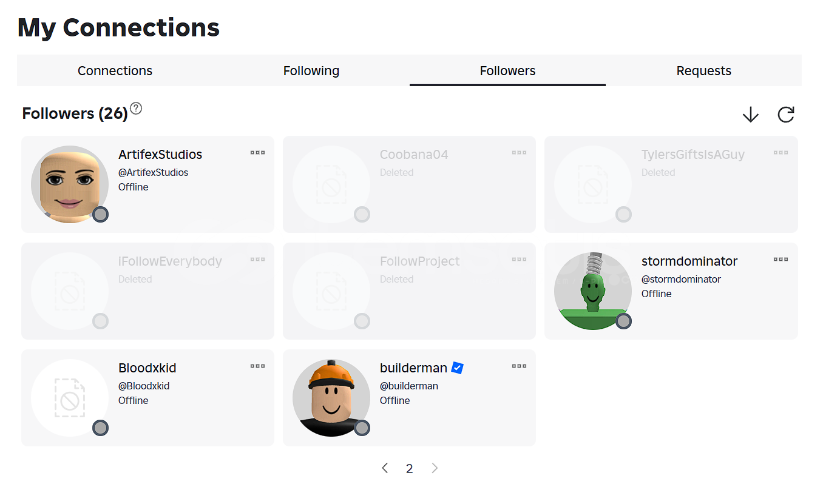Go to the next followers page
Screen dimensions: 823x504
(435, 468)
